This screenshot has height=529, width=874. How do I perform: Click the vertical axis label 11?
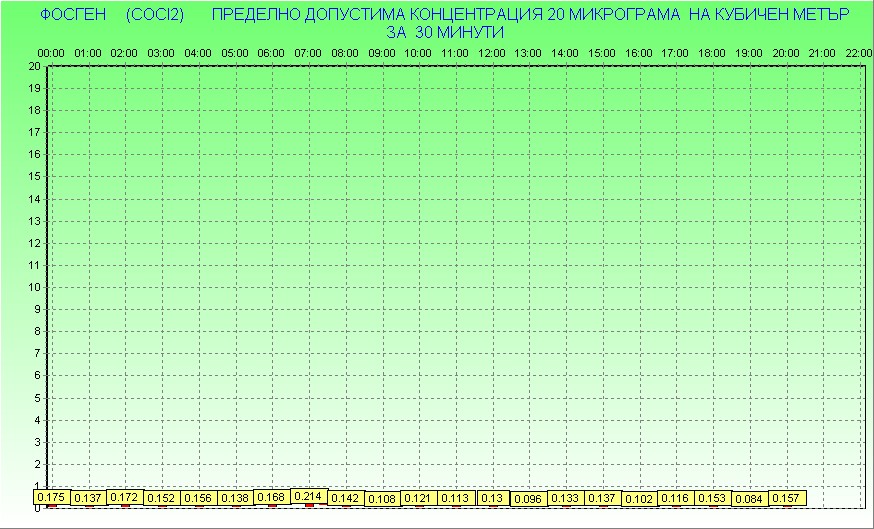(35, 265)
